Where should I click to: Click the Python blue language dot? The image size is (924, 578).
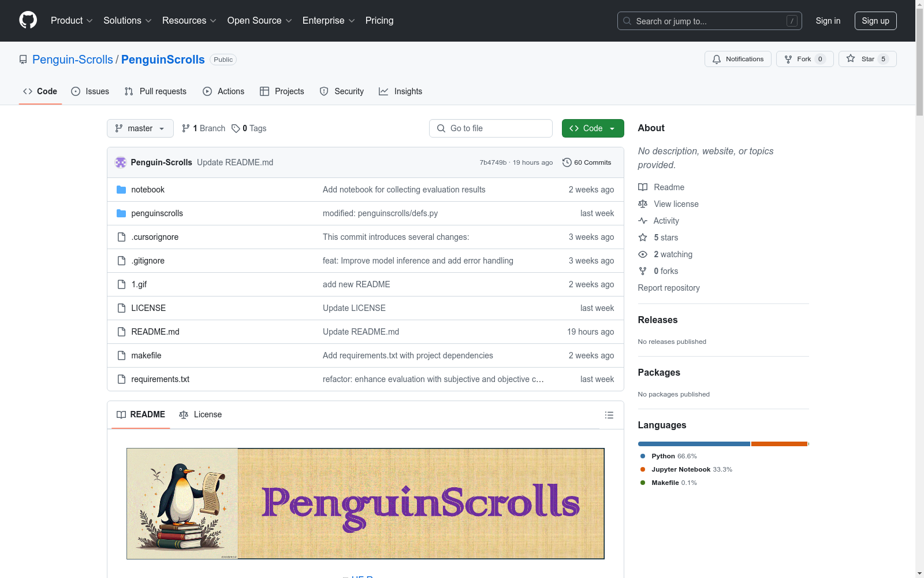pos(643,456)
